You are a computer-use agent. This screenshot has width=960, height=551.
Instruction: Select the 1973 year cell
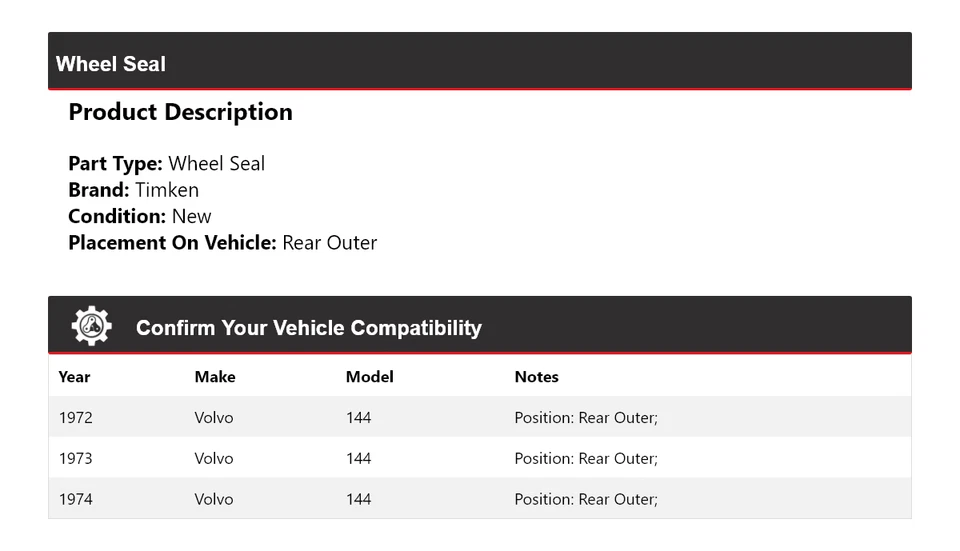click(76, 459)
